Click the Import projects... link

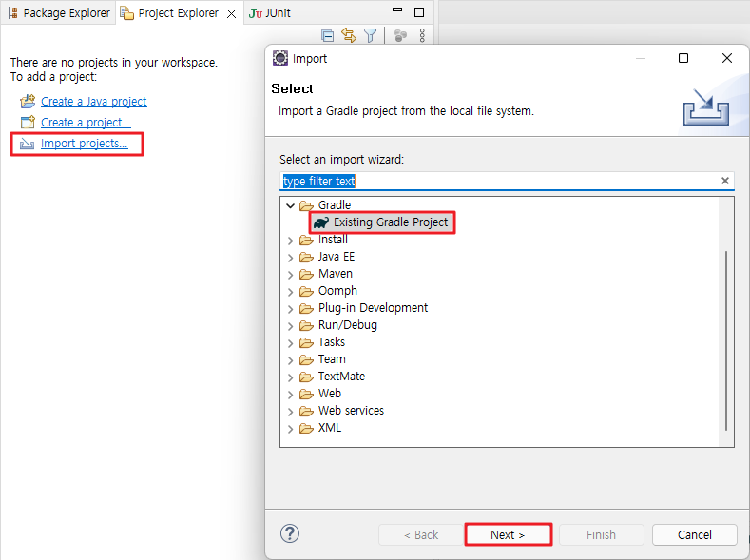point(85,143)
